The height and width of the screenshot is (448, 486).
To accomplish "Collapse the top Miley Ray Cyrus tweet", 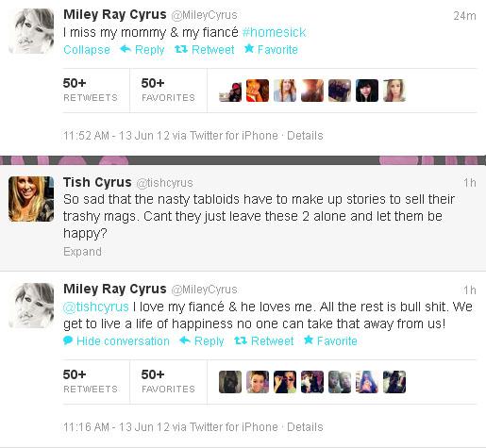I will [87, 50].
